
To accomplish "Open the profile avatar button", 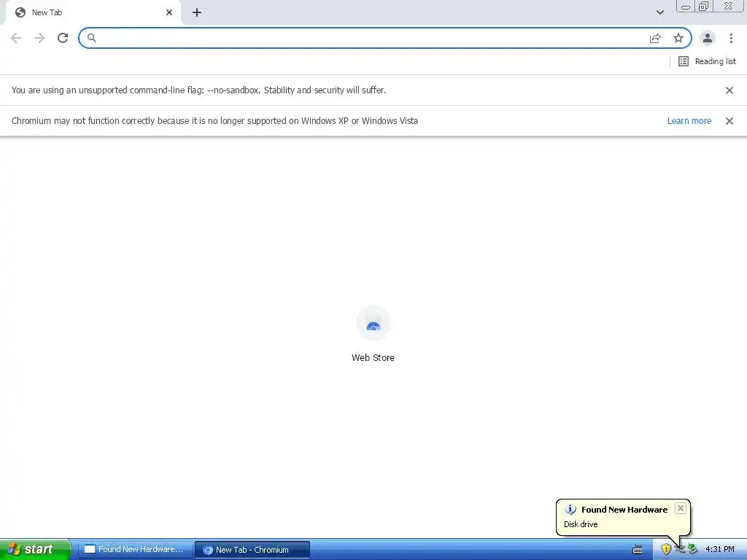I will (x=708, y=38).
